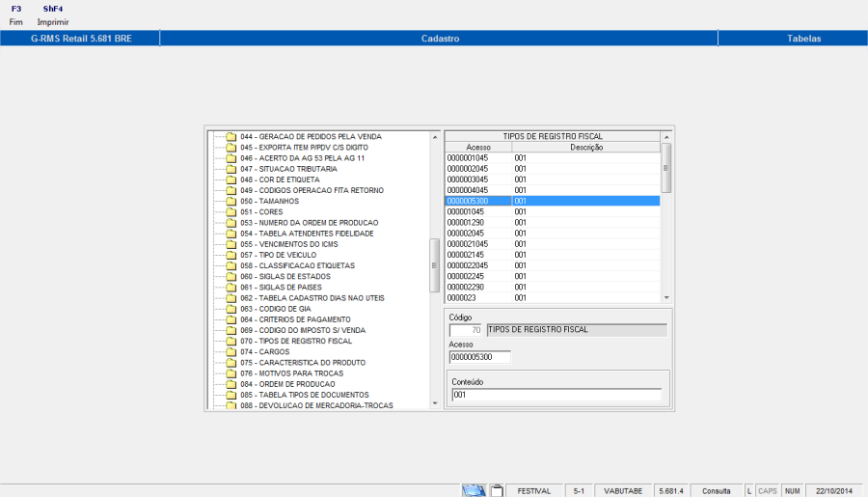Click folder icon of 057 - TIPO DE VEICULO
This screenshot has width=868, height=497.
[231, 255]
